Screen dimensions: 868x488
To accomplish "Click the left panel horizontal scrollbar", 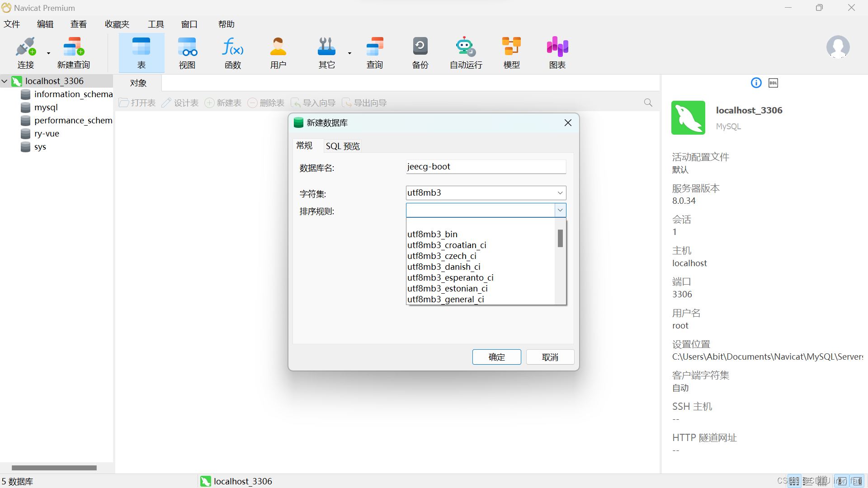I will (x=54, y=468).
